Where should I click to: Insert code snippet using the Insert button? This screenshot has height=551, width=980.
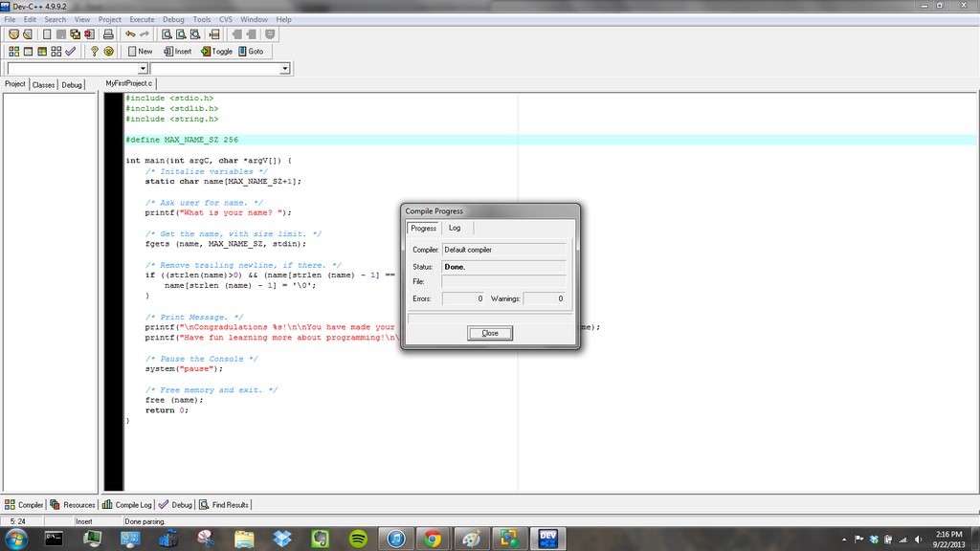[x=179, y=51]
